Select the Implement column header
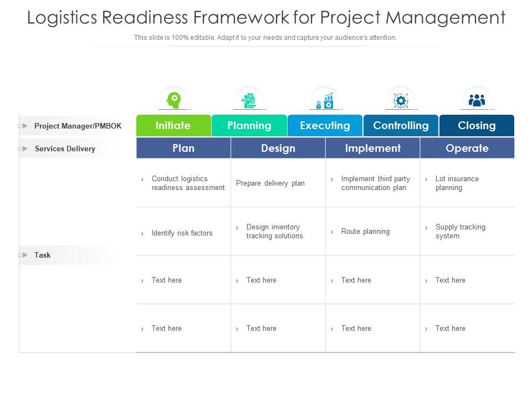The image size is (532, 399). click(x=372, y=148)
